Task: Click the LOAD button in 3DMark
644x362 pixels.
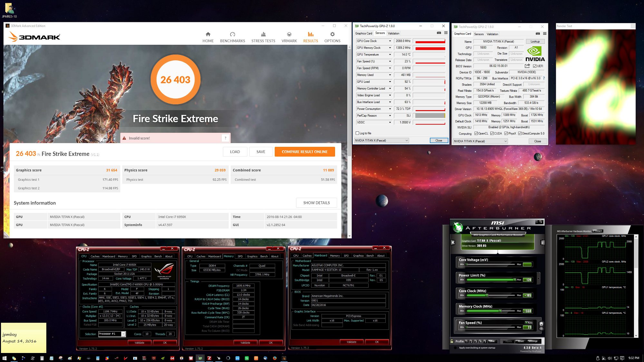Action: click(235, 152)
